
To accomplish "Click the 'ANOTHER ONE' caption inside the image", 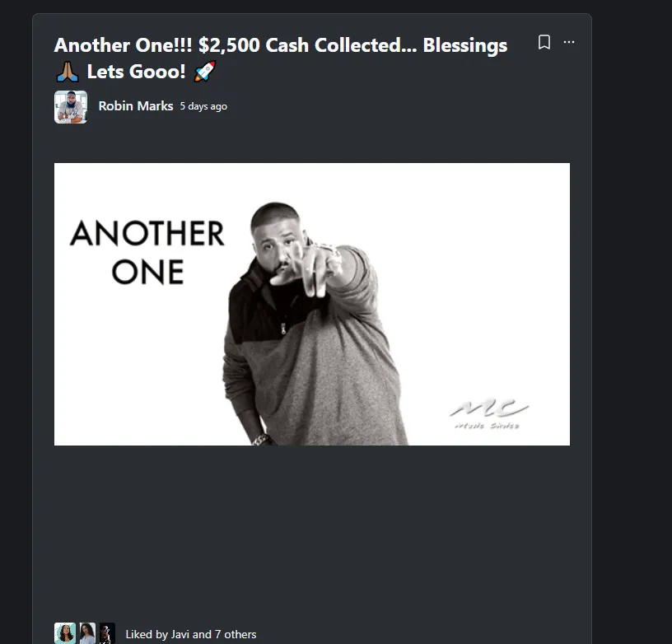I will 147,252.
